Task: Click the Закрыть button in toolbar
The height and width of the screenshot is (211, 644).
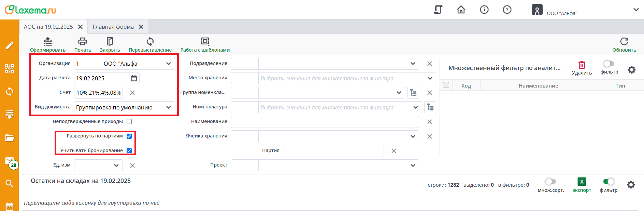Action: click(110, 42)
